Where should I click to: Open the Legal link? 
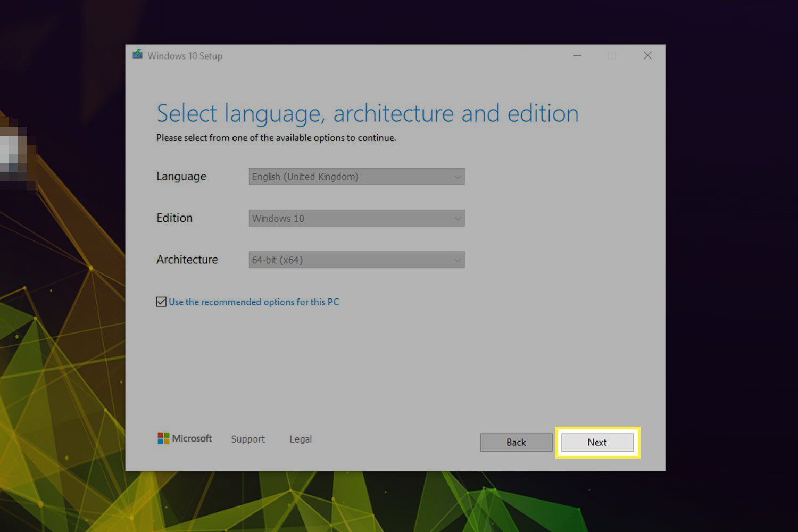tap(301, 439)
